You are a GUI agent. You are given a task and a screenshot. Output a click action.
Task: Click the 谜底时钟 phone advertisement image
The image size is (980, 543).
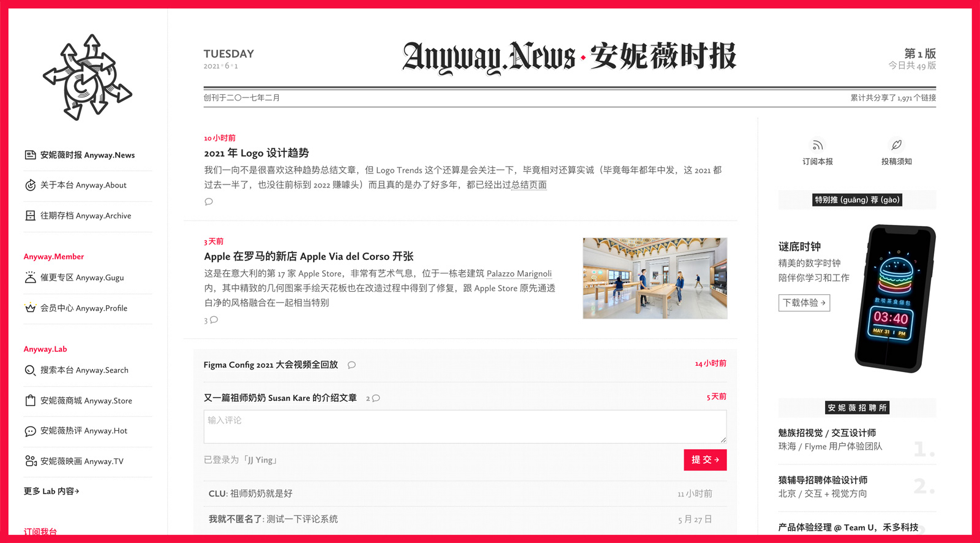(x=895, y=298)
